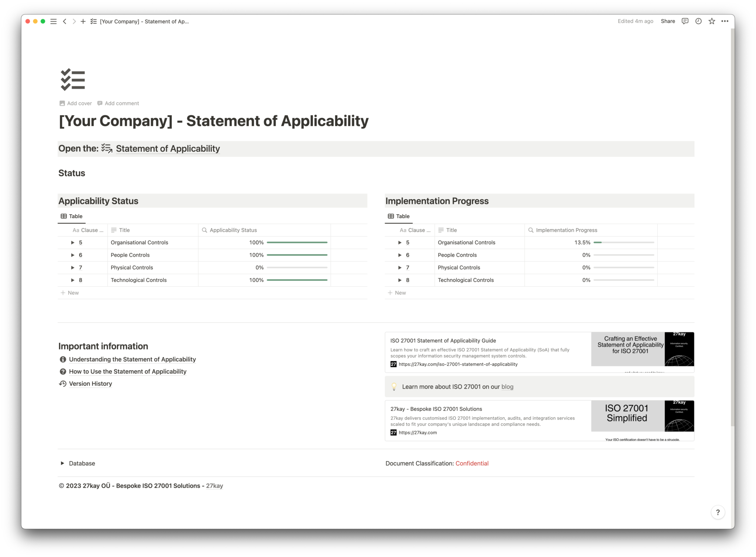Favorite the page using the star icon
This screenshot has height=557, width=756.
[x=711, y=21]
